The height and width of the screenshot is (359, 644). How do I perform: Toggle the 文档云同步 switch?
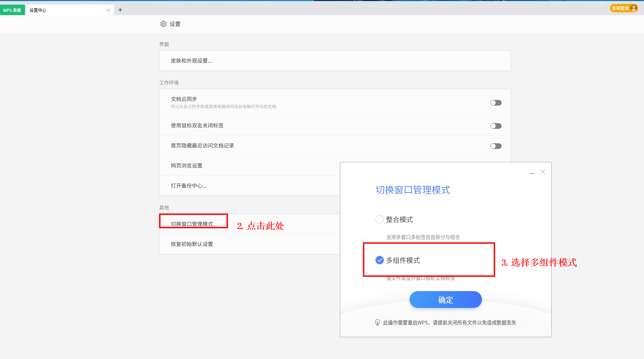click(x=496, y=103)
